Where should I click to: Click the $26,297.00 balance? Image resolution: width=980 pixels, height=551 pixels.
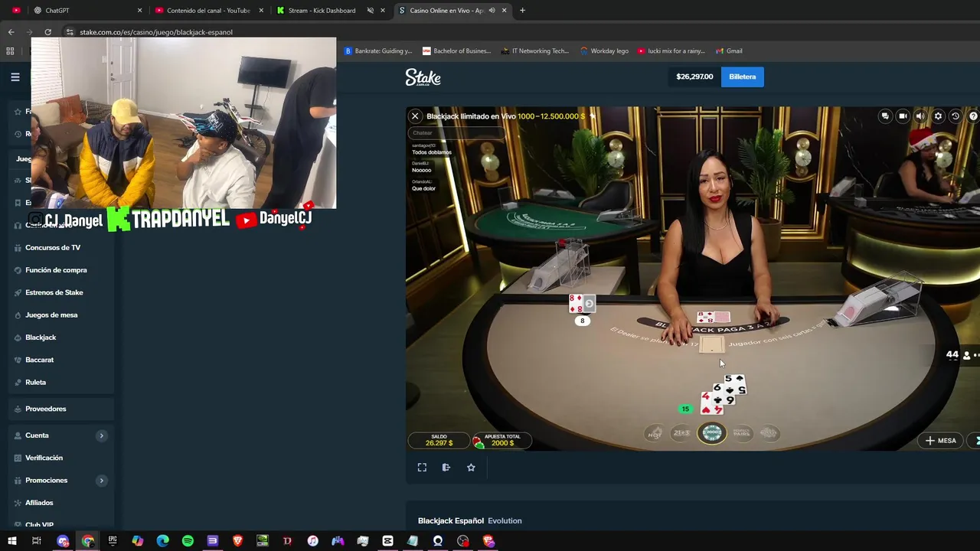(x=694, y=77)
